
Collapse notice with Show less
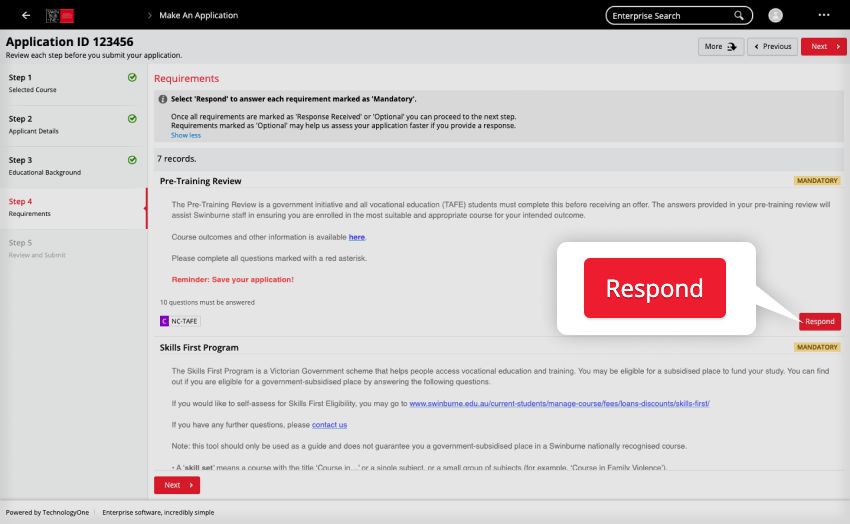(x=185, y=135)
